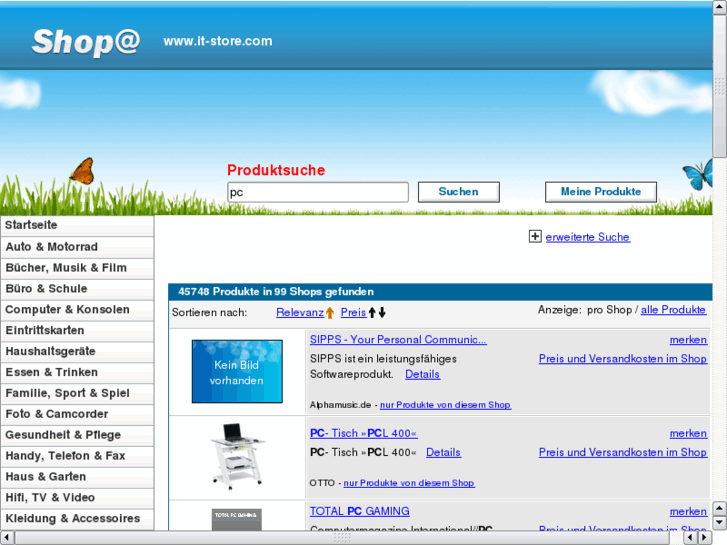The height and width of the screenshot is (545, 727).
Task: Click the PC-Tisch product image
Action: click(x=237, y=456)
